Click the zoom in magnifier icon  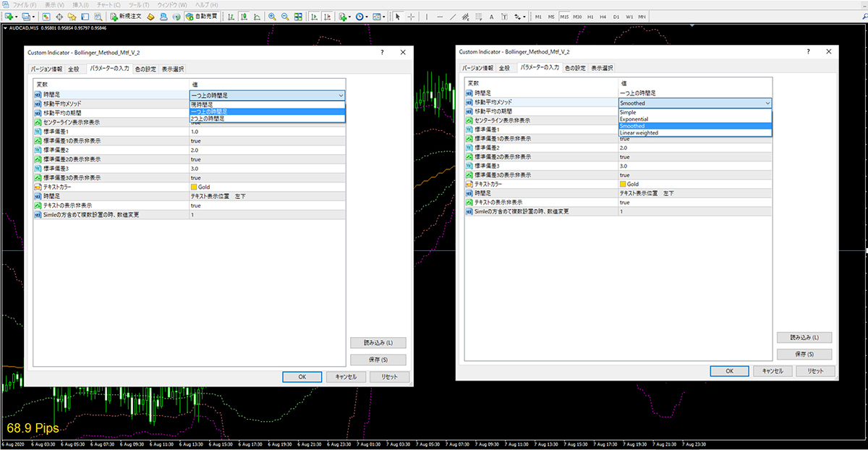(271, 16)
